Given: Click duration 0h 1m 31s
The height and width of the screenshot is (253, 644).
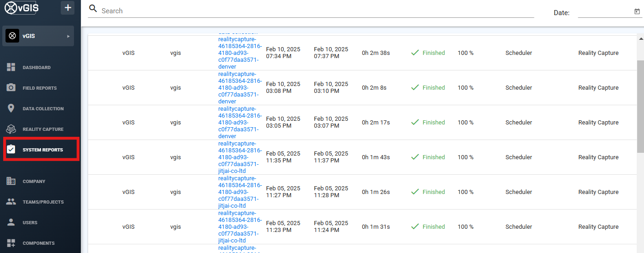Looking at the screenshot, I should 376,226.
